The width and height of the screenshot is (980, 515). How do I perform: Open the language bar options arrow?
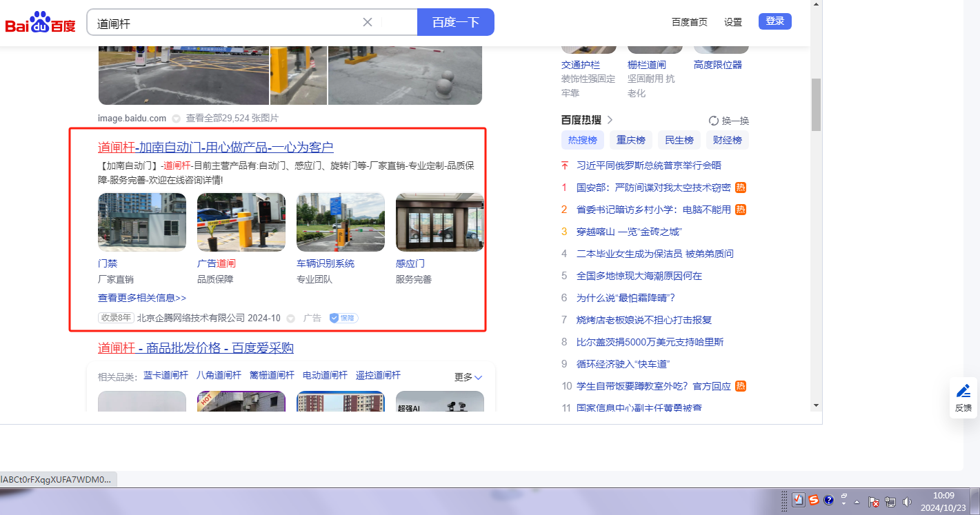coord(843,504)
